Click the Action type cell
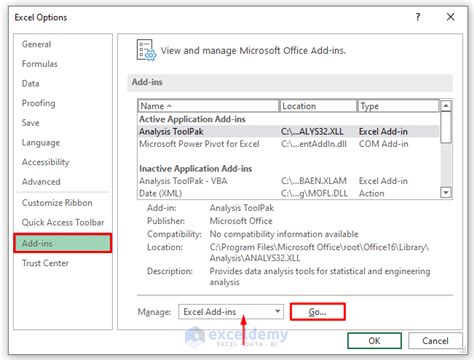Screen dimensions: 474x360 point(371,193)
